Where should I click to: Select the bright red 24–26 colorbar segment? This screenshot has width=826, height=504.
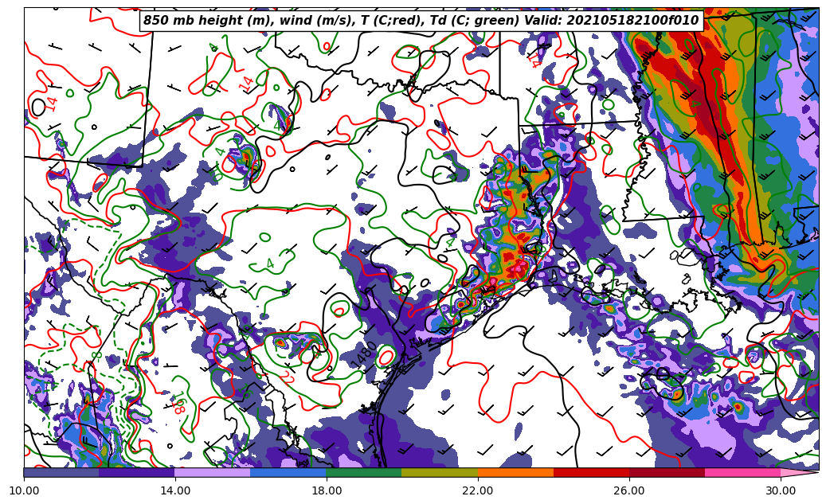(591, 472)
